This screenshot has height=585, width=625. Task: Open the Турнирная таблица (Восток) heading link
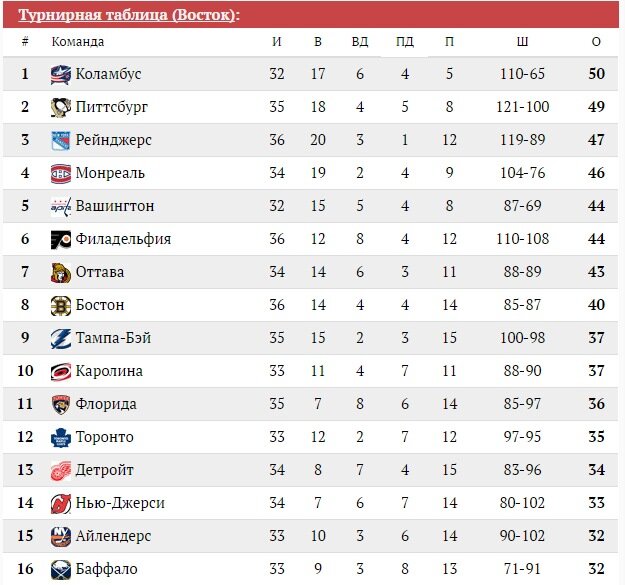pos(129,15)
